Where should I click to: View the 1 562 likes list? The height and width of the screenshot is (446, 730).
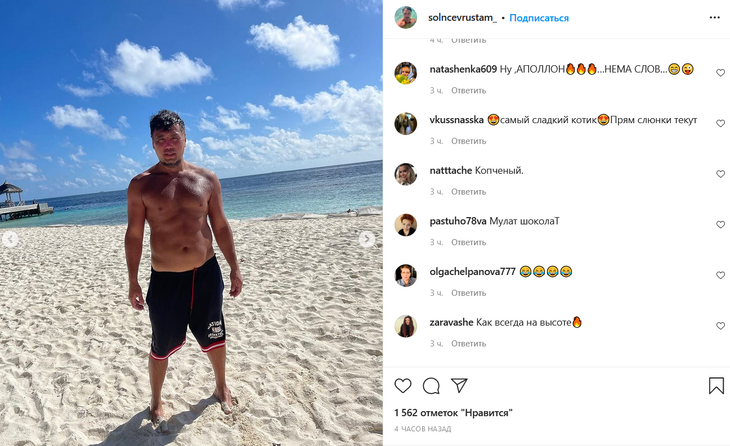click(453, 412)
